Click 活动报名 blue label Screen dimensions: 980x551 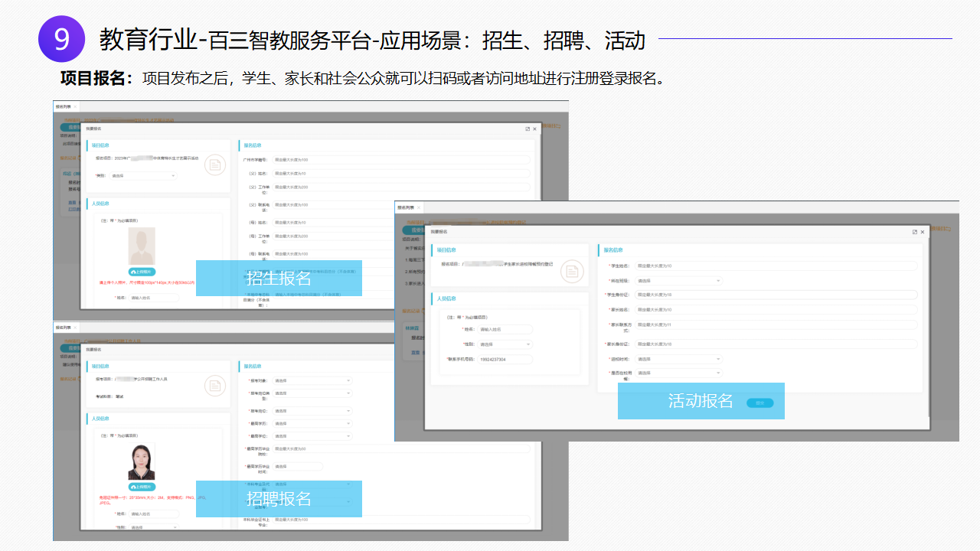pyautogui.click(x=701, y=401)
